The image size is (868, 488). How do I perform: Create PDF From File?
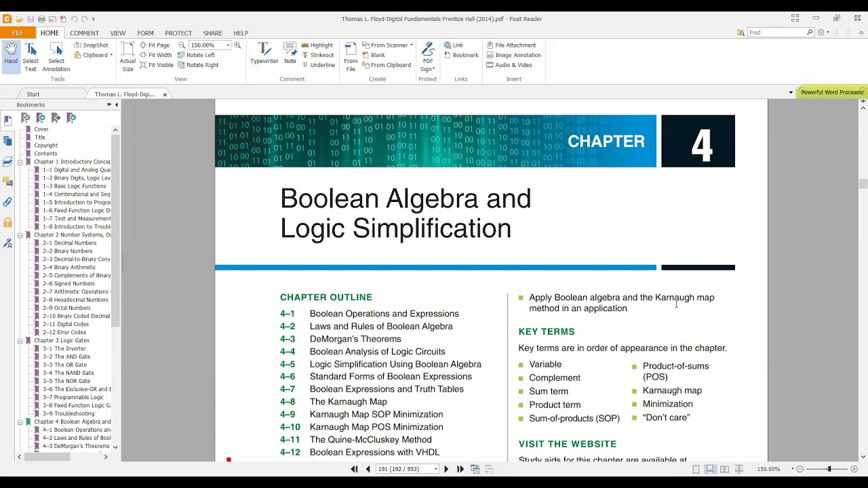(351, 57)
